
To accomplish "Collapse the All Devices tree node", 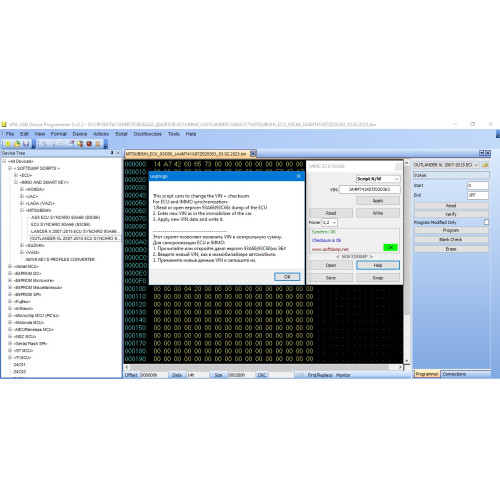I will point(4,161).
